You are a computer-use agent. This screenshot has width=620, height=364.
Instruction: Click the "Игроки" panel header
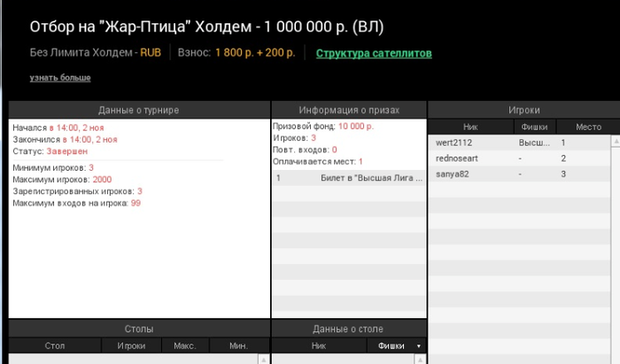pyautogui.click(x=524, y=110)
